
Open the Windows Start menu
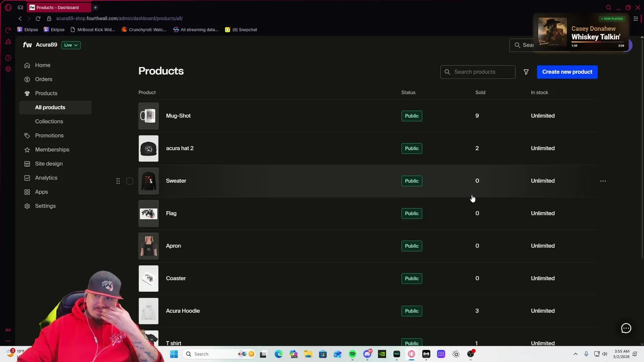coord(174,354)
